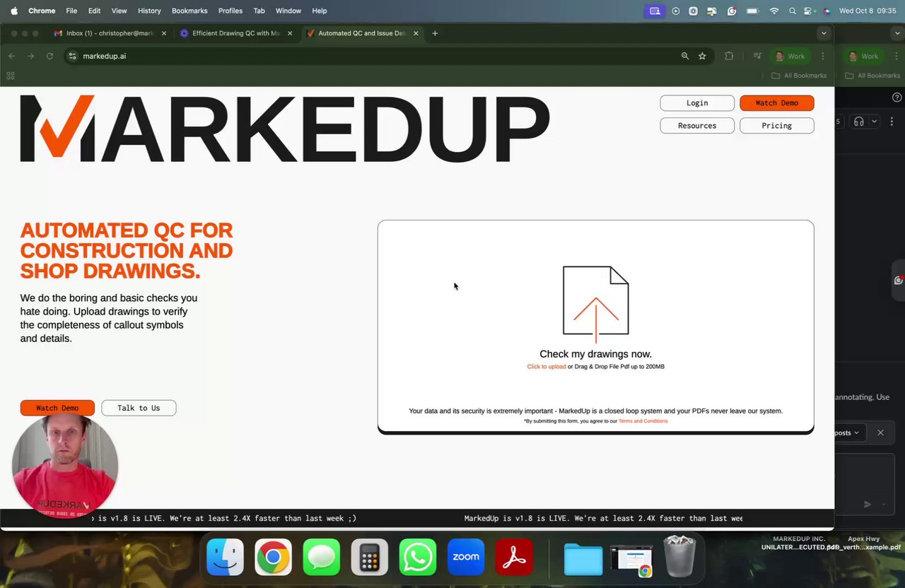Image resolution: width=905 pixels, height=588 pixels.
Task: Open the Trash in the dock
Action: [679, 556]
